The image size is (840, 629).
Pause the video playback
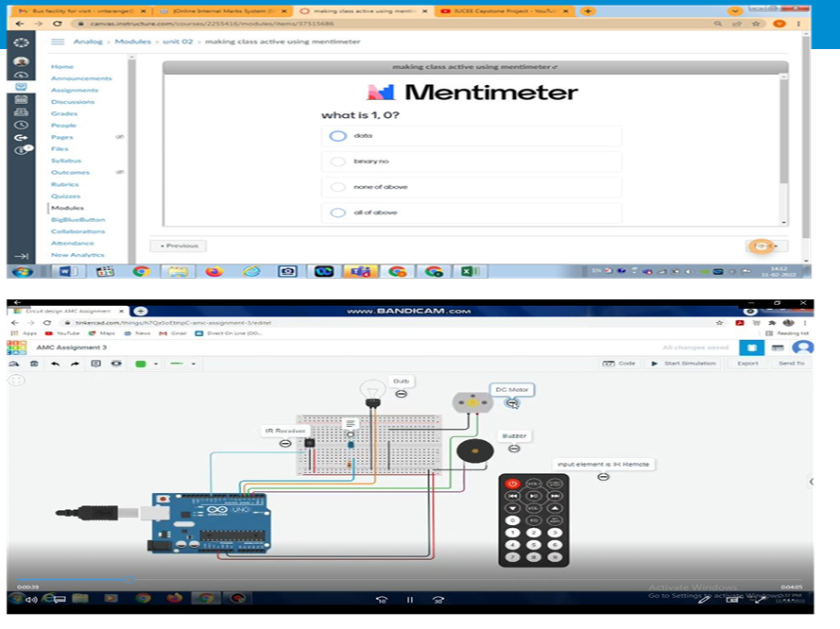pyautogui.click(x=410, y=600)
